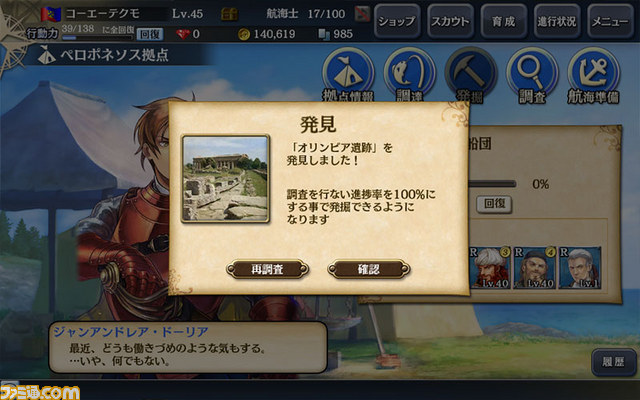The image size is (640, 400).
Task: Click the crossed-out icon next to 17/100
Action: 362,14
